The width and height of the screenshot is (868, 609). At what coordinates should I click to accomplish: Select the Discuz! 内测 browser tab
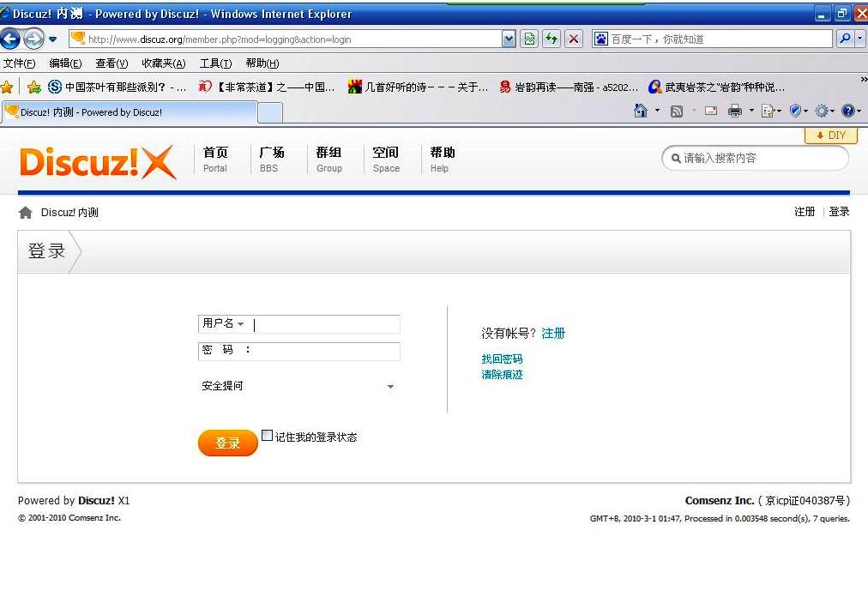[130, 112]
